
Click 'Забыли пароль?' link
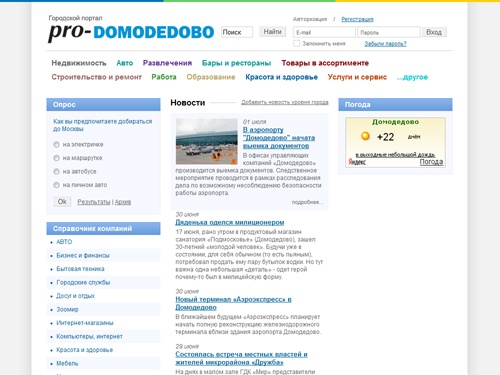(x=385, y=44)
